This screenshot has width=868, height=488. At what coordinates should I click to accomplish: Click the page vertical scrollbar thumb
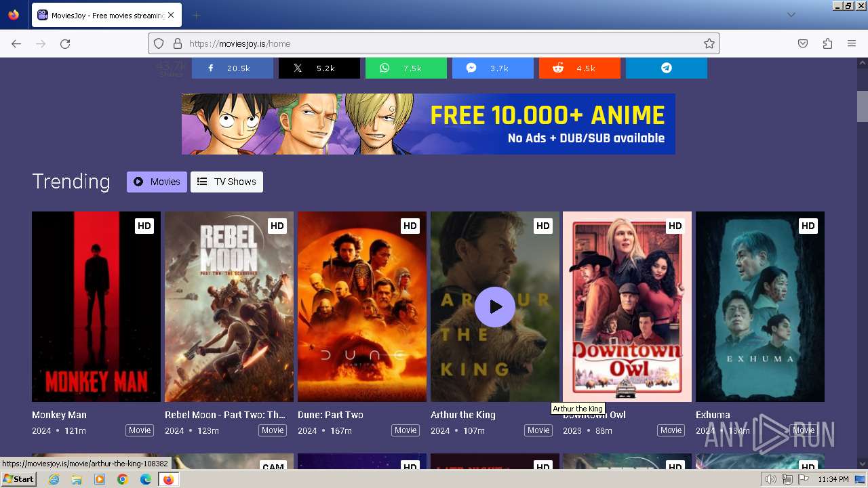pos(862,106)
